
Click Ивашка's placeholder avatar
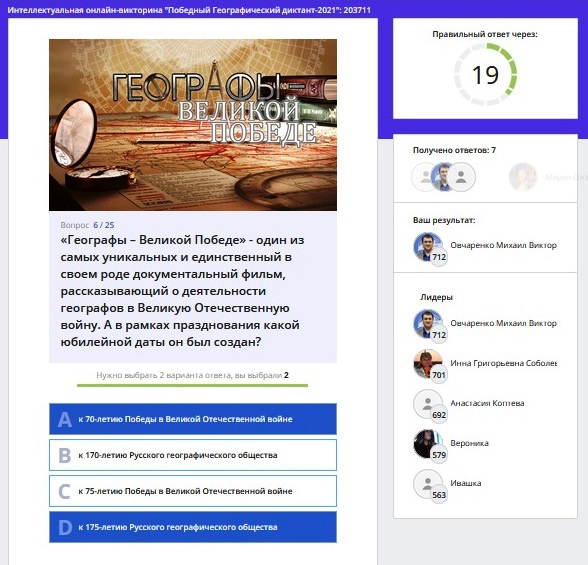428,484
